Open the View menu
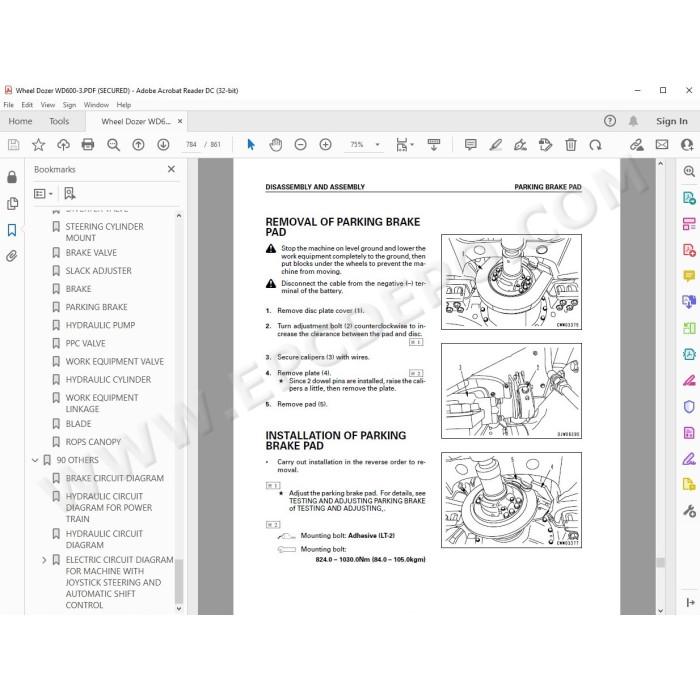This screenshot has width=700, height=700. 48,105
